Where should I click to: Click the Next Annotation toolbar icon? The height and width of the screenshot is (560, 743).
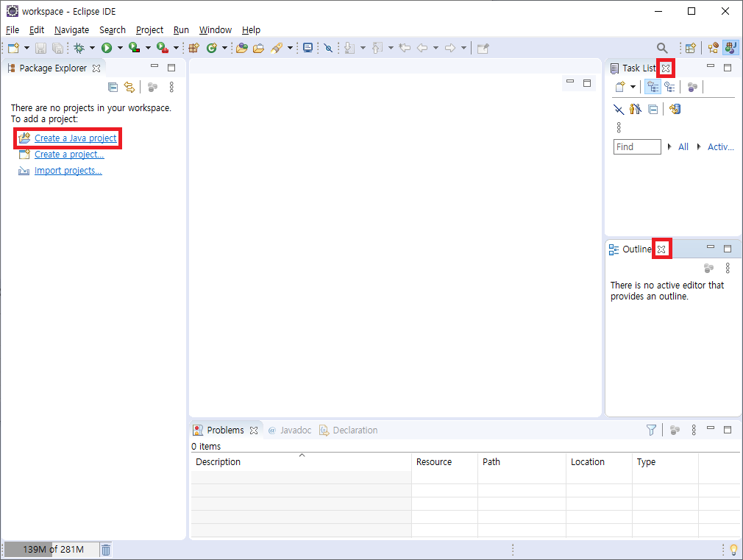click(x=349, y=48)
